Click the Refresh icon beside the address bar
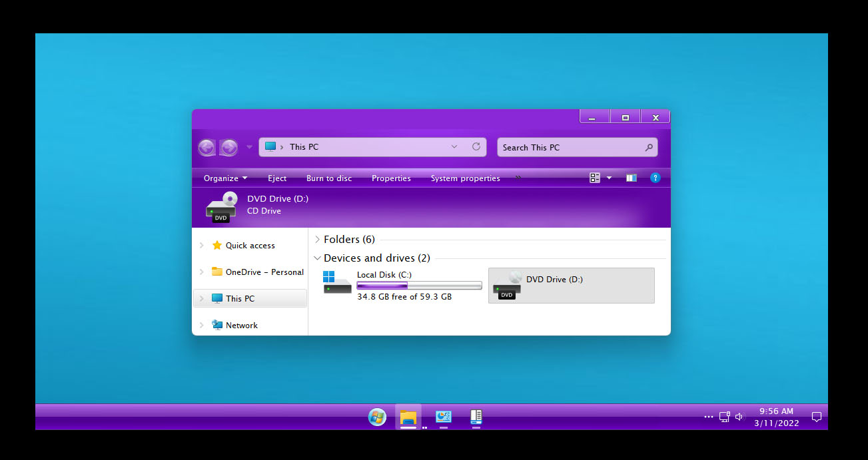Screen dimensions: 868x460 (476, 146)
